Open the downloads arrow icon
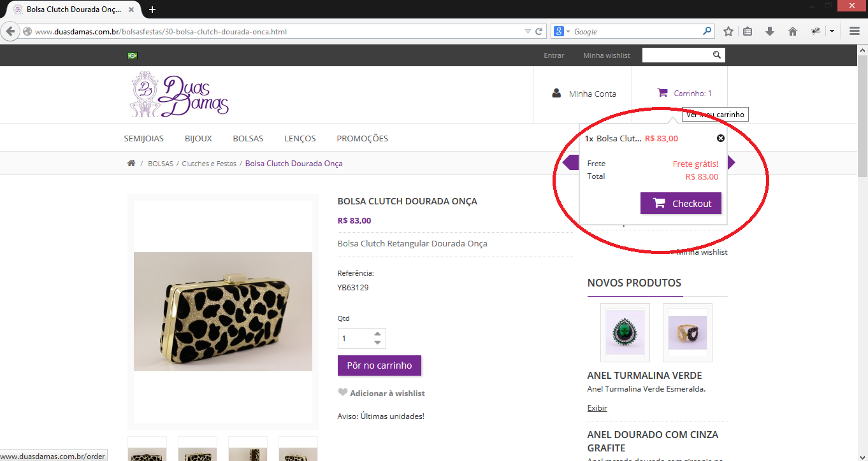The height and width of the screenshot is (461, 868). (770, 31)
